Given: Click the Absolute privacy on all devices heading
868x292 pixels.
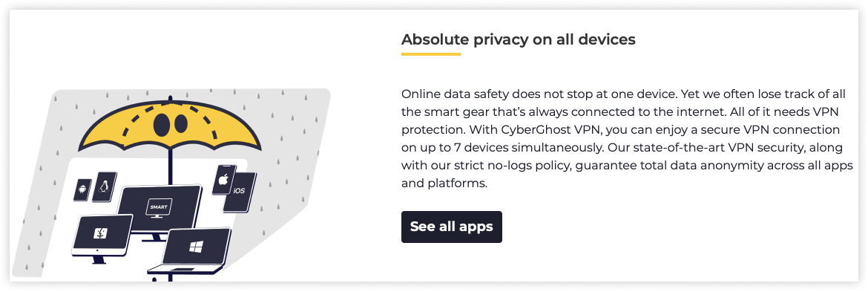Looking at the screenshot, I should (518, 39).
